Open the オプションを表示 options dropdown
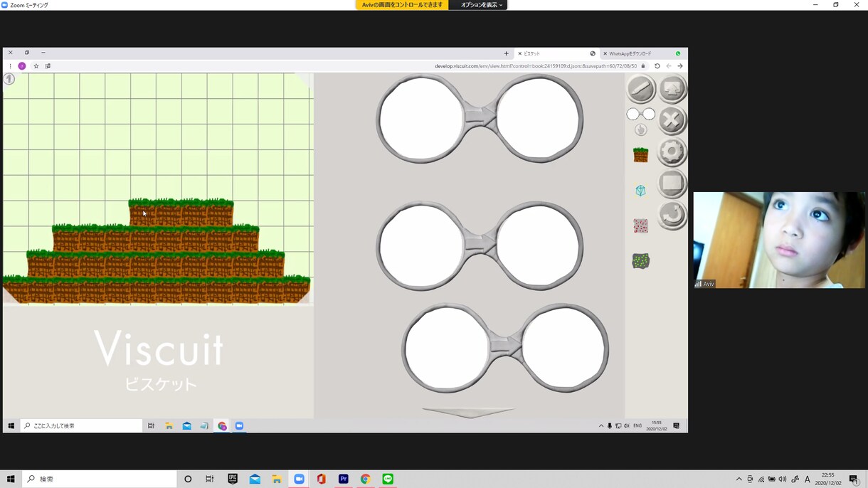This screenshot has width=868, height=488. 481,5
